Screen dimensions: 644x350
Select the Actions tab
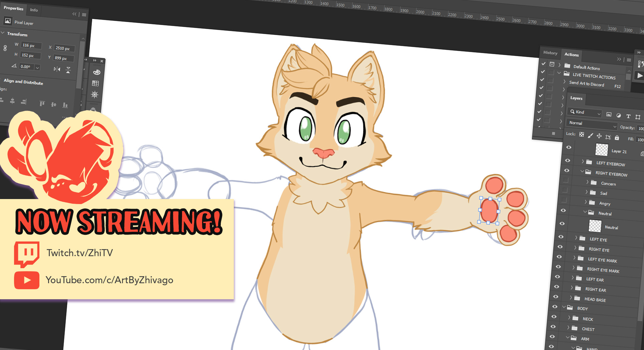[572, 54]
